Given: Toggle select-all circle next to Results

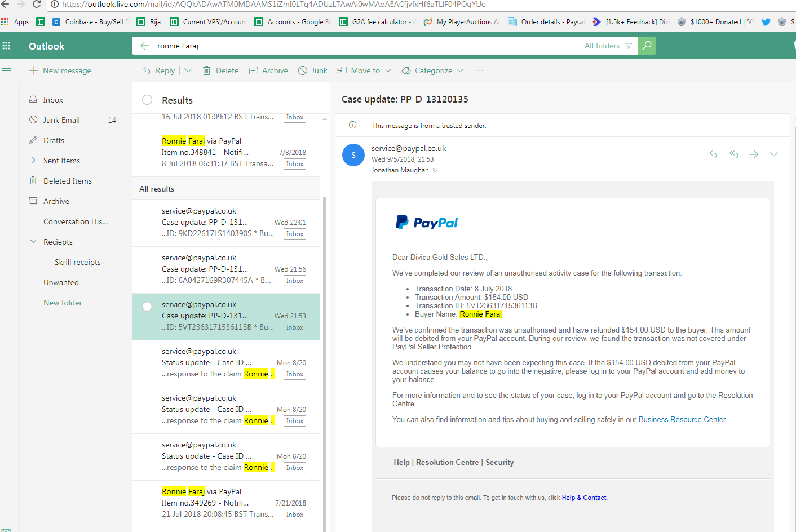Looking at the screenshot, I should click(x=147, y=100).
